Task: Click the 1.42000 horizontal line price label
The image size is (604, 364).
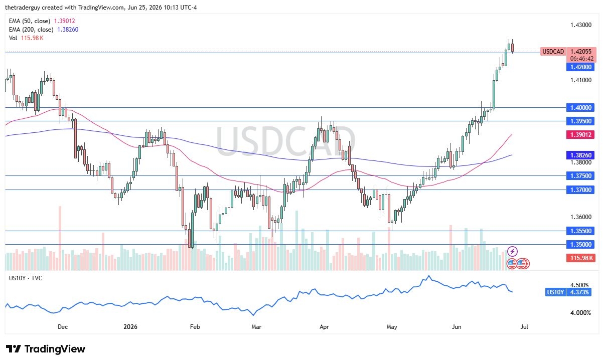Action: [x=581, y=67]
